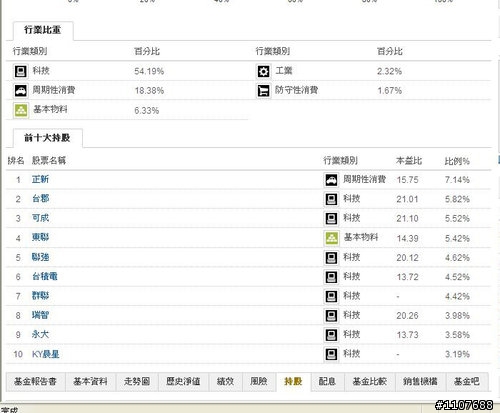
Task: Click the 周期性消費 car icon in 行業比重
Action: (x=21, y=91)
